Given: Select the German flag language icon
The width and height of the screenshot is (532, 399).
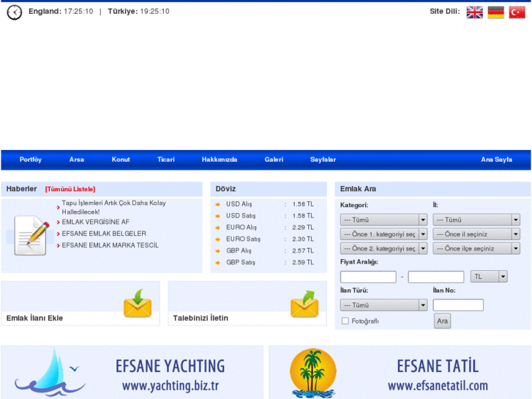Looking at the screenshot, I should click(495, 12).
